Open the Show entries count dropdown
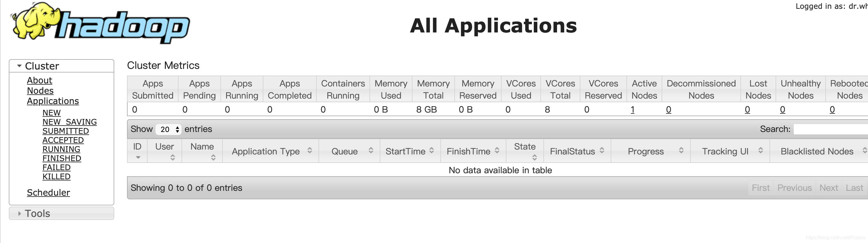The image size is (868, 243). [x=169, y=129]
